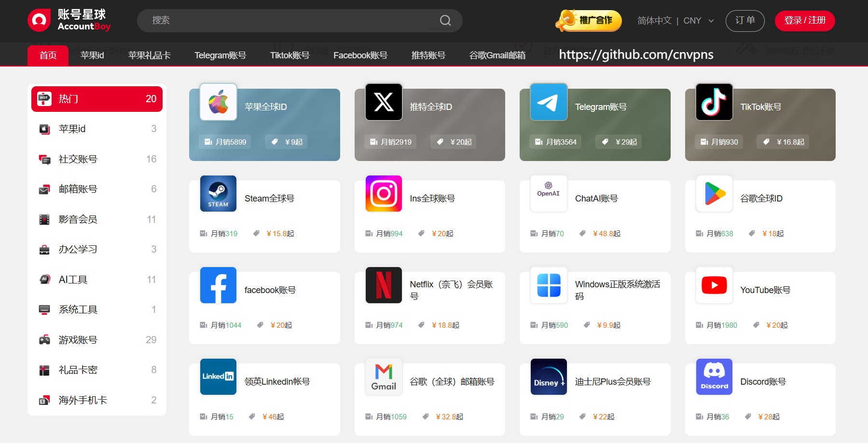868x443 pixels.
Task: Open the Apple global ID product icon
Action: 218,102
